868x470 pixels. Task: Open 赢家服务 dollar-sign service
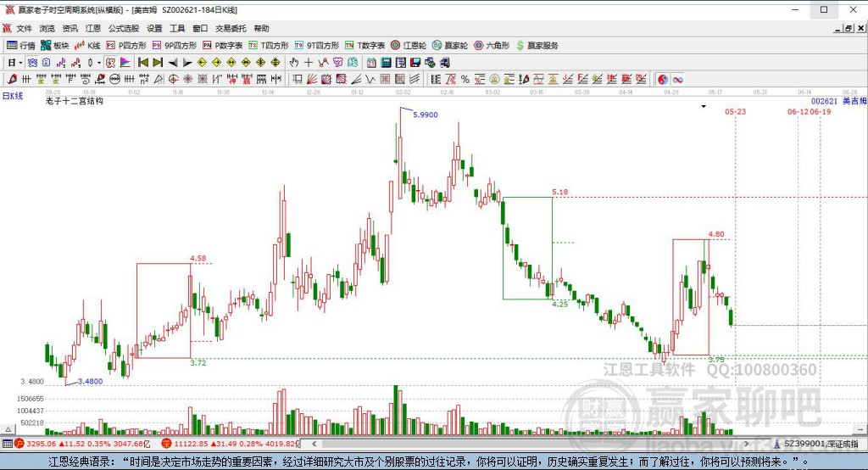(537, 46)
